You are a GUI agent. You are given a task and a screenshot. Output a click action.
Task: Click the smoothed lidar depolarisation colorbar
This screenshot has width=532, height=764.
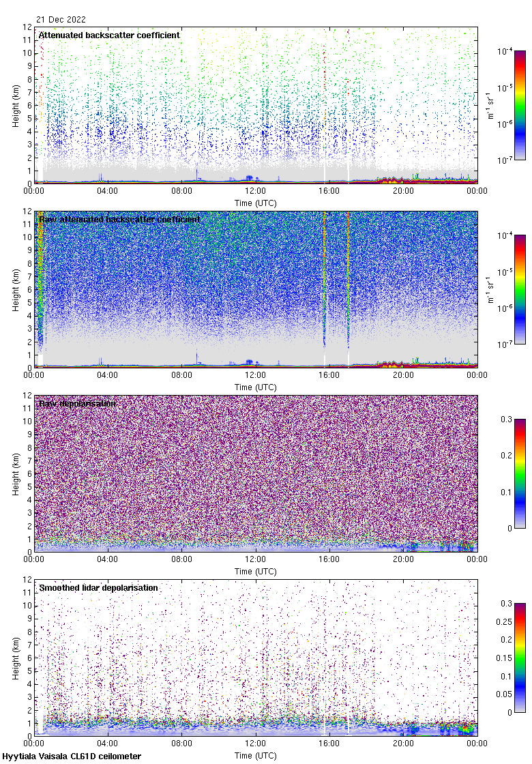point(520,658)
